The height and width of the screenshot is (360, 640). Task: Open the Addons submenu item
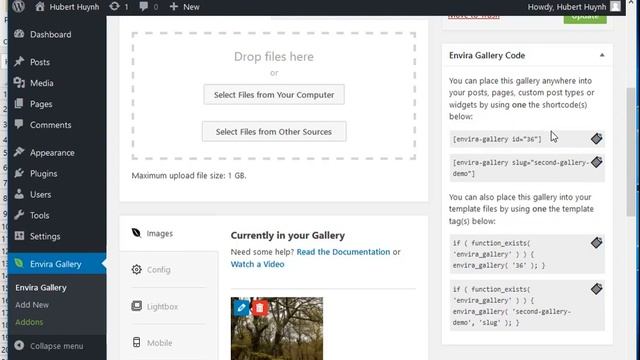29,322
